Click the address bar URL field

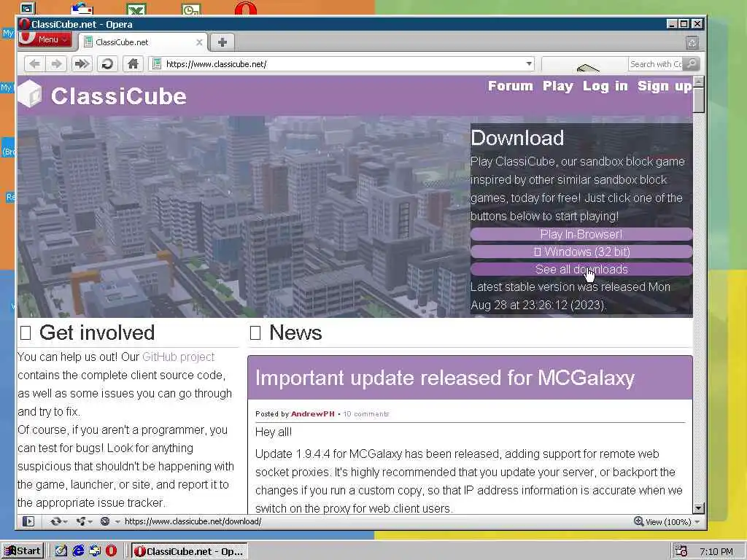[x=343, y=64]
